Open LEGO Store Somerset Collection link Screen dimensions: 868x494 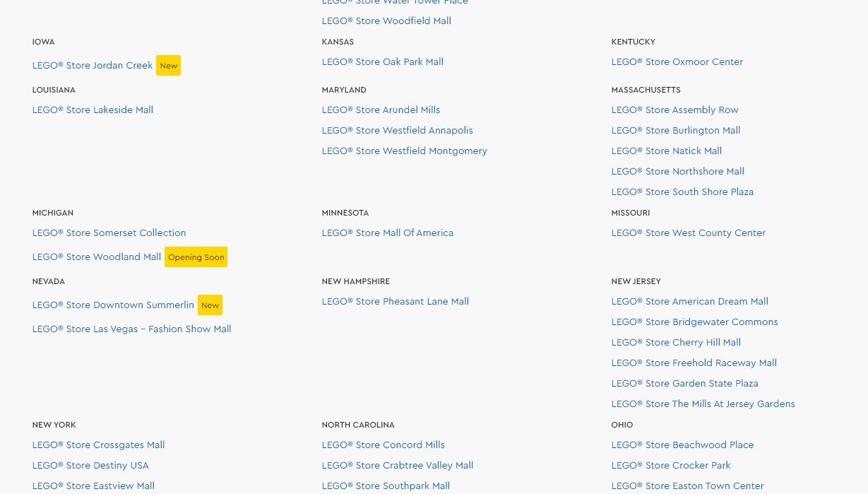pos(109,233)
